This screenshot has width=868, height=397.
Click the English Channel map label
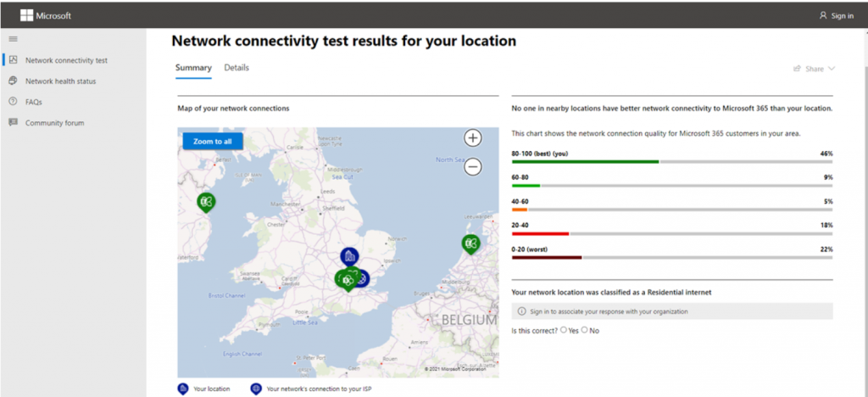242,353
